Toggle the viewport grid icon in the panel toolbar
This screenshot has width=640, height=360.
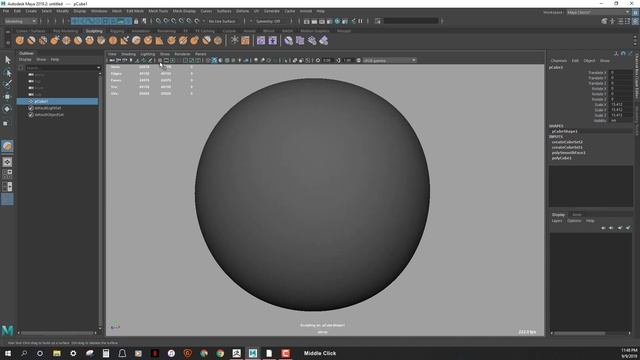(x=160, y=60)
